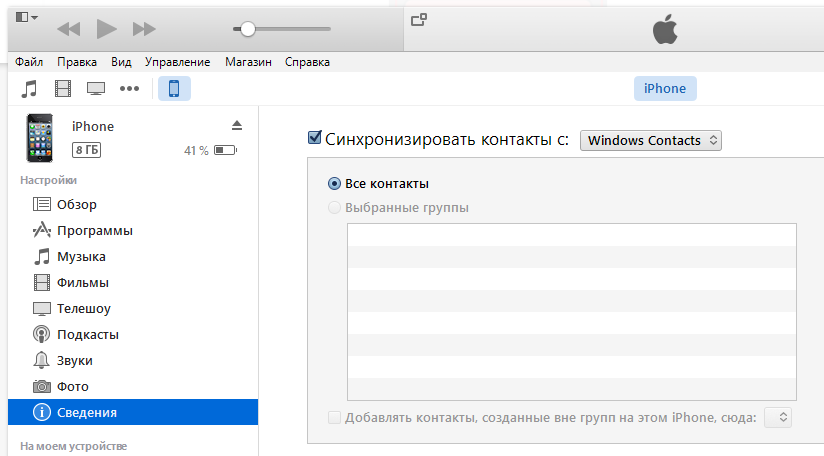
Task: Open the Music library icon
Action: tap(30, 89)
